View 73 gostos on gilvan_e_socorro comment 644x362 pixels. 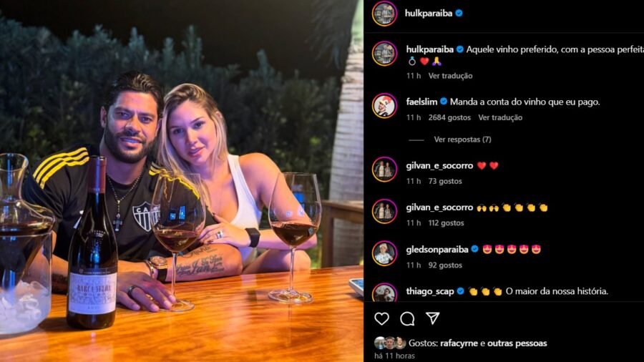tap(445, 182)
